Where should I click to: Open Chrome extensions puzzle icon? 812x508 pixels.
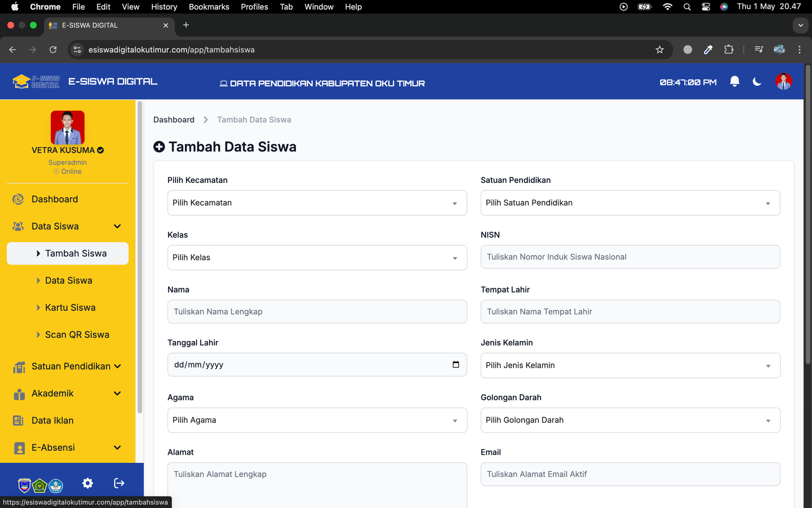(x=729, y=50)
